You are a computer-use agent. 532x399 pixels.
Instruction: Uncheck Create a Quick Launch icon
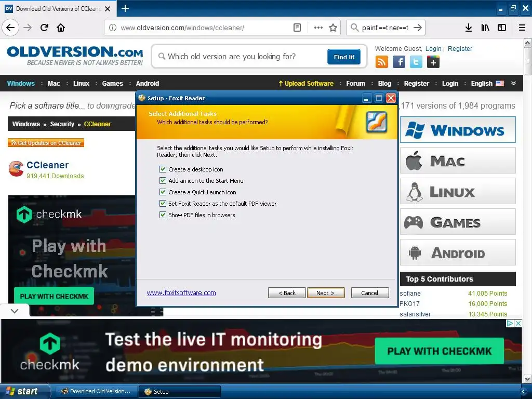[x=163, y=192]
